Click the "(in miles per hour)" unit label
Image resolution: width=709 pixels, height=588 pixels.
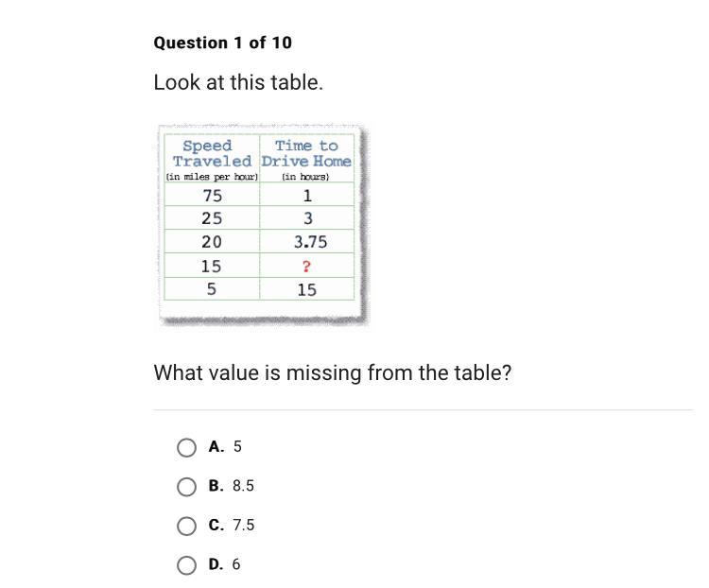click(212, 177)
